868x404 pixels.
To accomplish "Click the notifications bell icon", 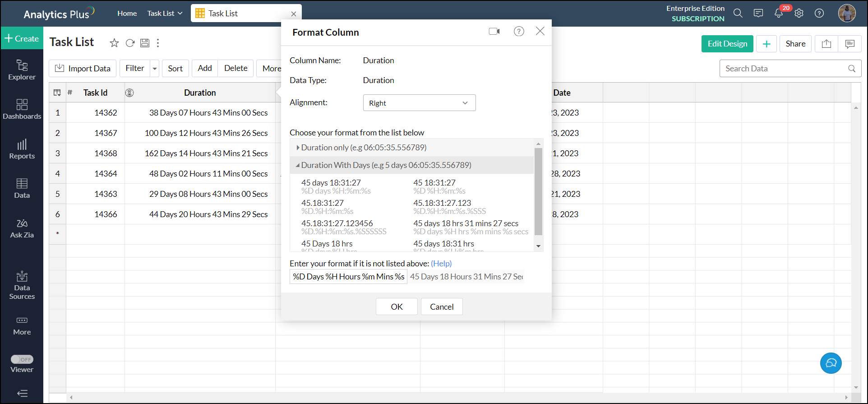I will pos(779,14).
